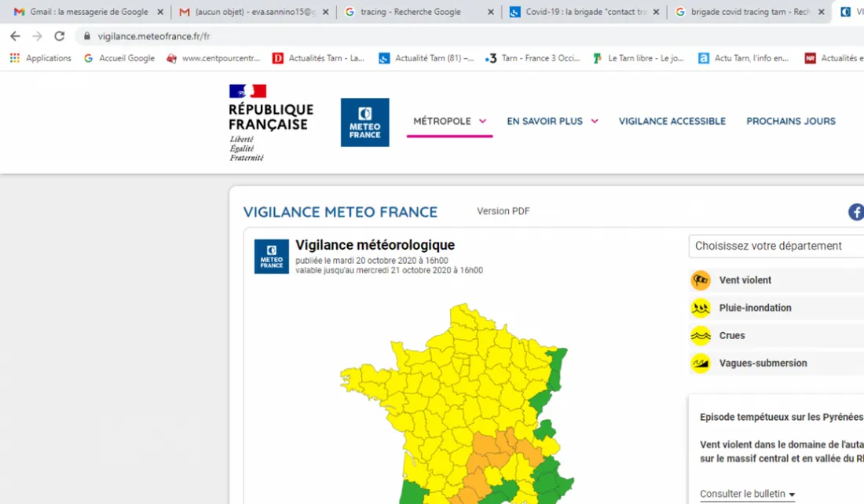
Task: Reload the page with refresh button
Action: pos(60,36)
